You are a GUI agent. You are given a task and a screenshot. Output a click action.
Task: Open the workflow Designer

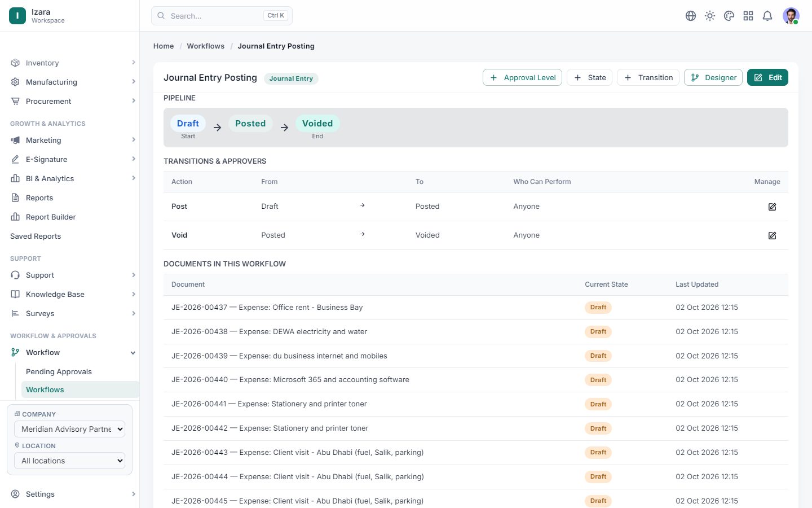click(x=713, y=77)
